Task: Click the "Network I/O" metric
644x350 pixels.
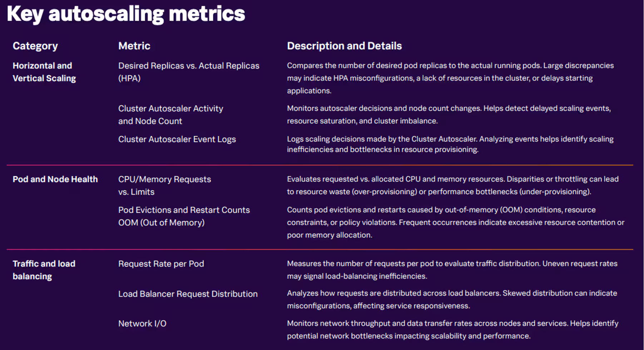Action: click(x=142, y=324)
